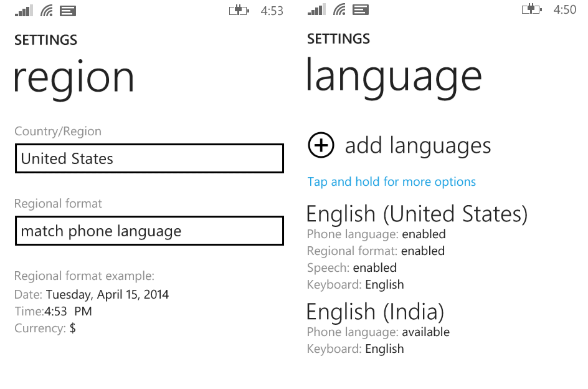
Task: Open the Country/Region United States dropdown
Action: click(149, 158)
